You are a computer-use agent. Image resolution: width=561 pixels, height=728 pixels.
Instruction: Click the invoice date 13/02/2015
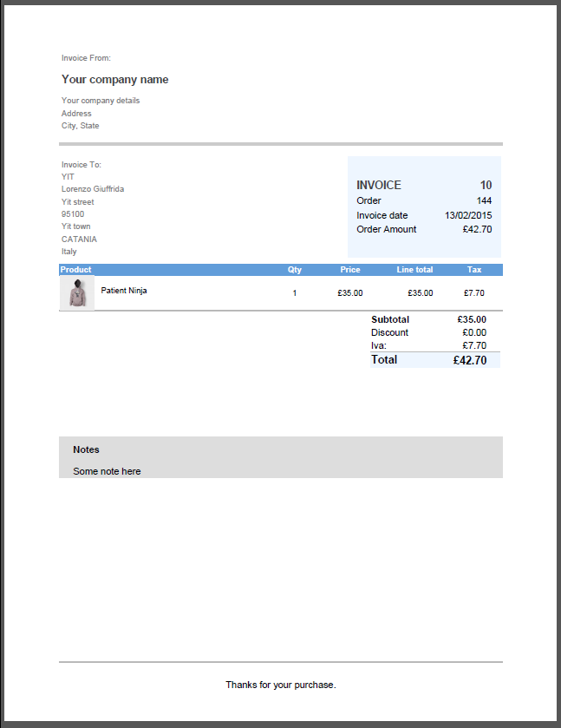(x=468, y=215)
